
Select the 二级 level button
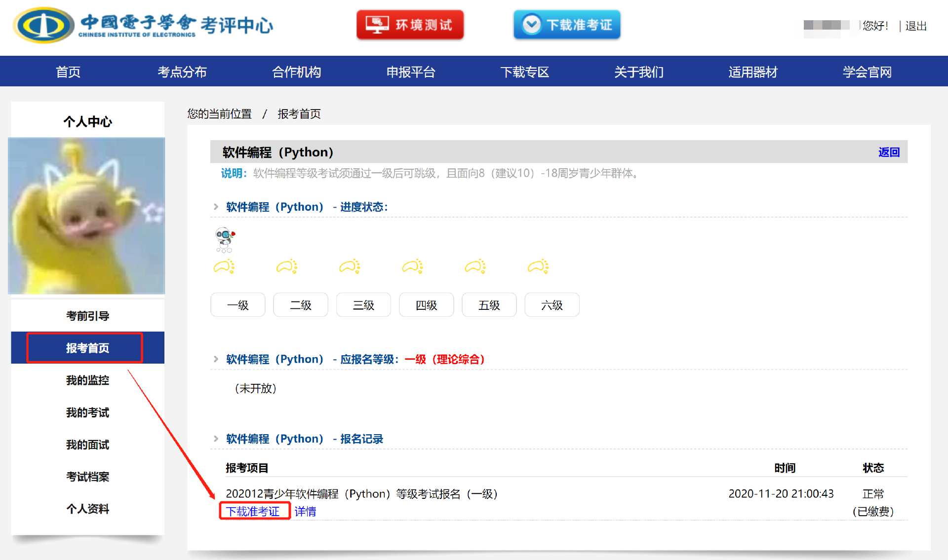[x=300, y=305]
